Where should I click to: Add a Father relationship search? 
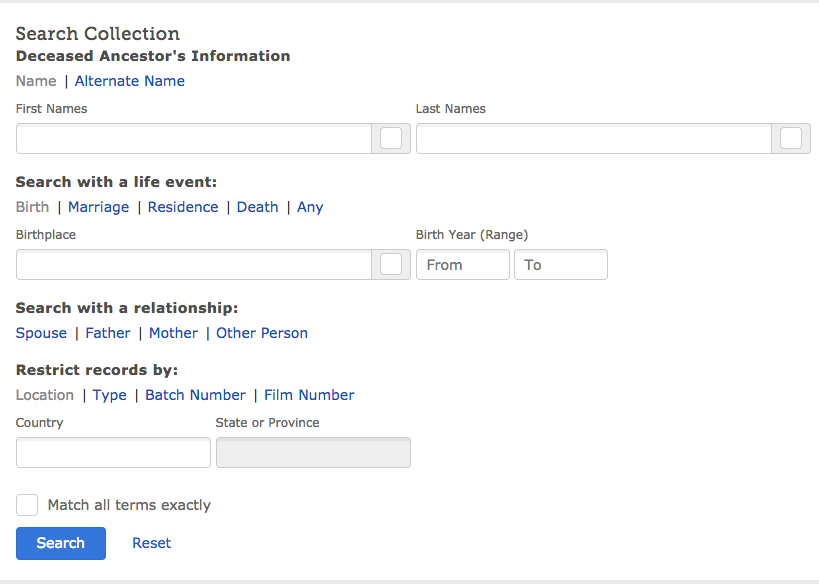coord(108,333)
